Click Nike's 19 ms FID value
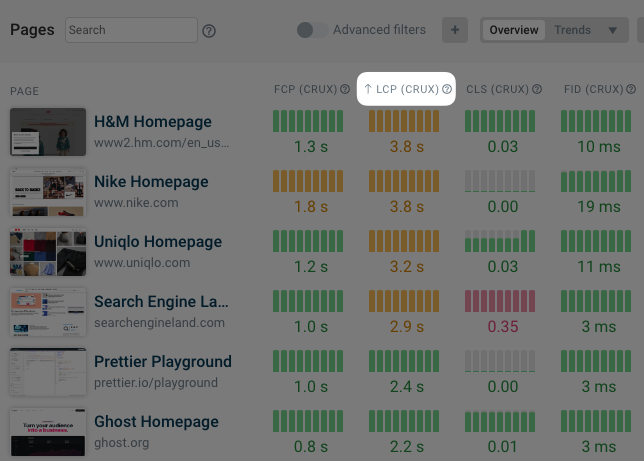Screen dimensions: 644x461 pyautogui.click(x=599, y=207)
